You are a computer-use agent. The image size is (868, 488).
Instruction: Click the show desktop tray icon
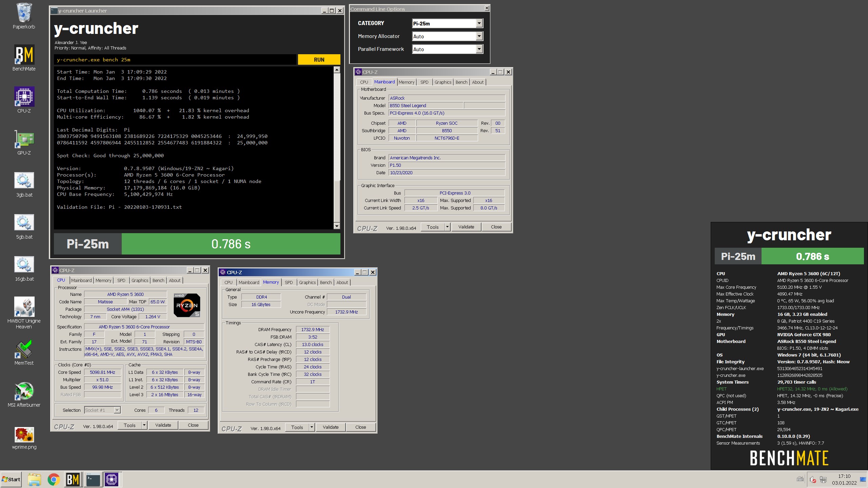click(x=863, y=479)
